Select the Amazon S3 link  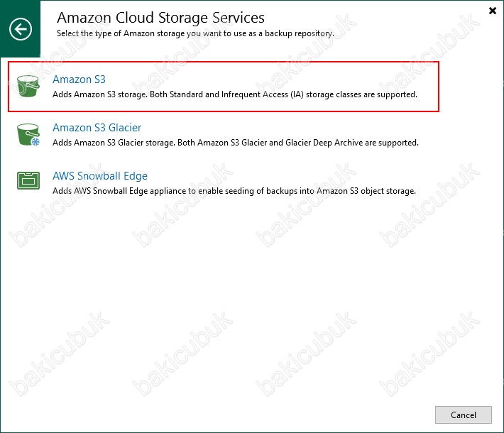click(x=79, y=80)
